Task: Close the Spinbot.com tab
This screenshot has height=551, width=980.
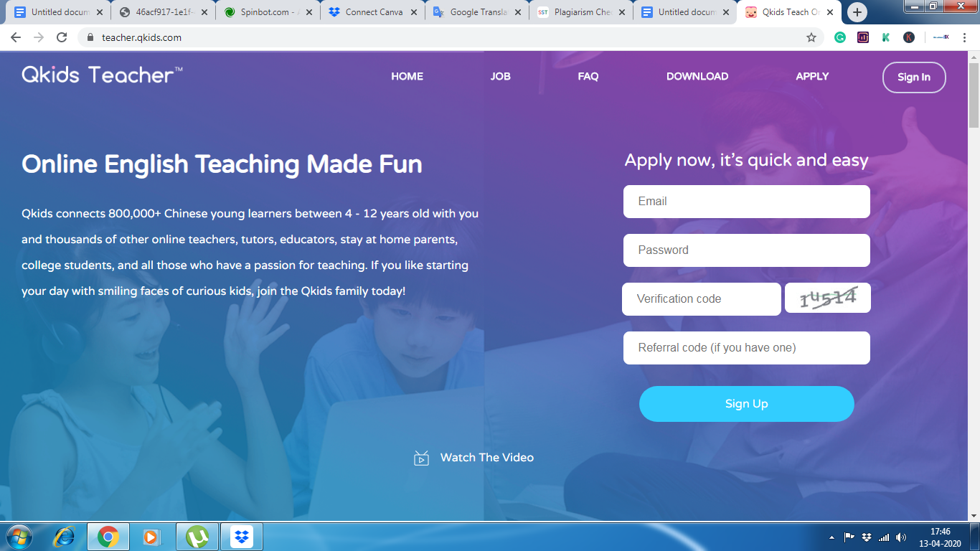Action: pos(309,12)
